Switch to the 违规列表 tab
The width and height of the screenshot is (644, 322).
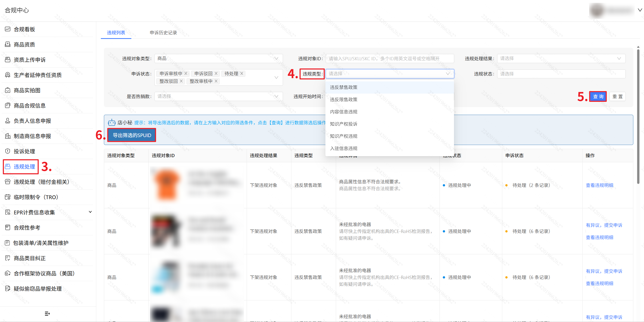coord(116,33)
